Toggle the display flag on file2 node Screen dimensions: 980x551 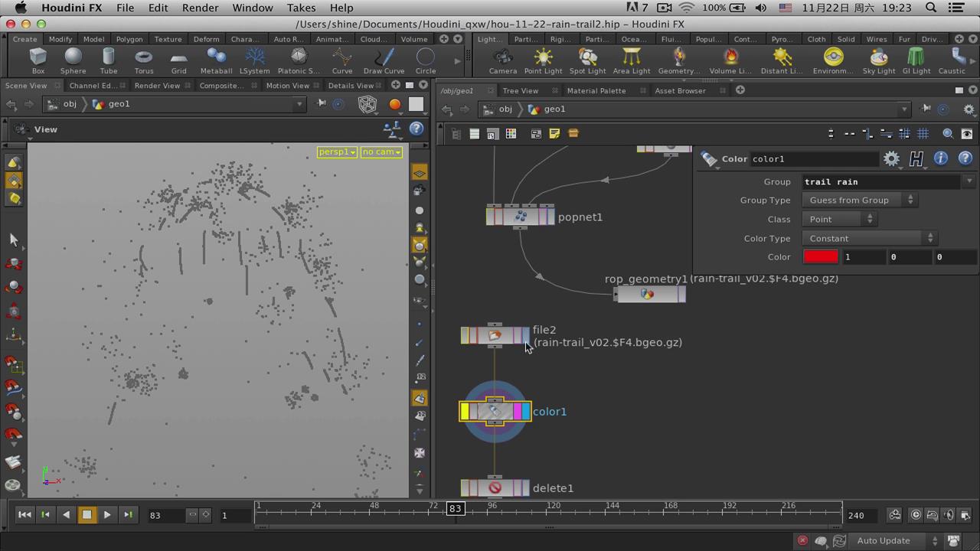[525, 335]
